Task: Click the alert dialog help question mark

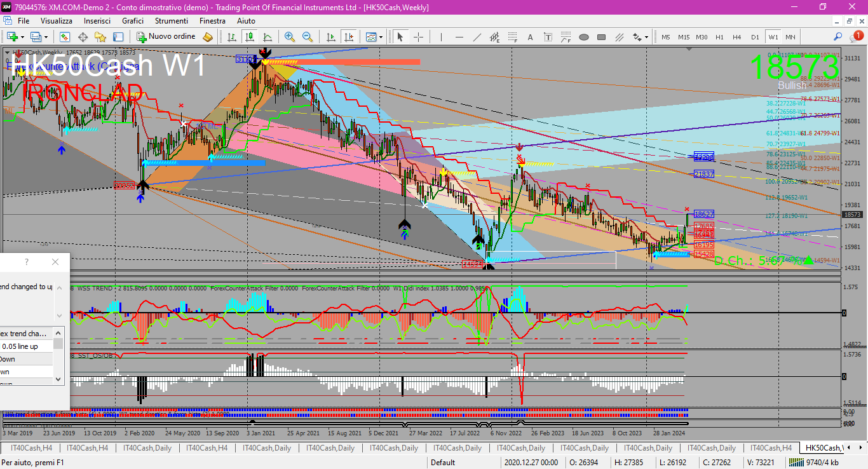Action: click(x=27, y=262)
